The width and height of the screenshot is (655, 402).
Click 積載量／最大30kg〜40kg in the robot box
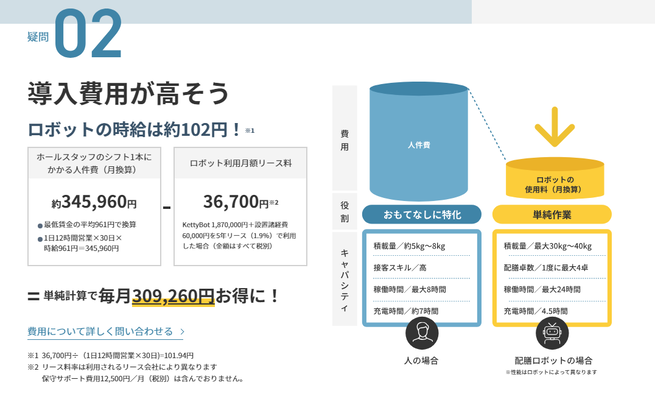tap(548, 246)
